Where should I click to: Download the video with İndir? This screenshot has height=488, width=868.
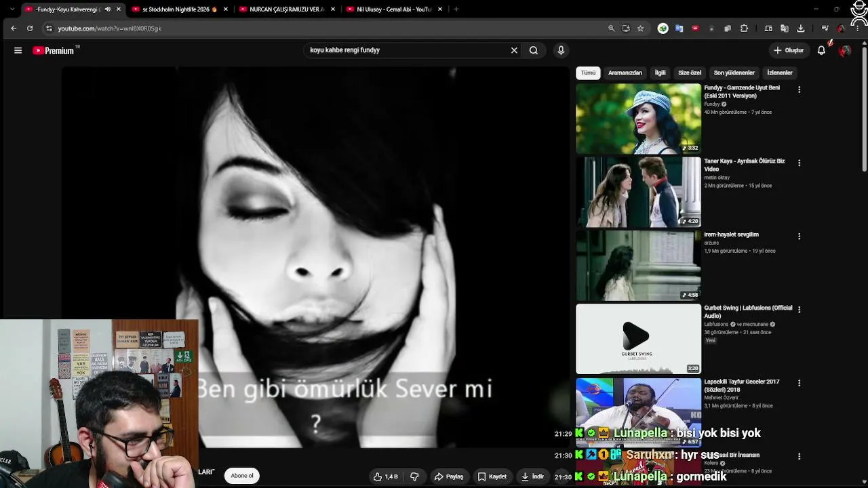[532, 476]
